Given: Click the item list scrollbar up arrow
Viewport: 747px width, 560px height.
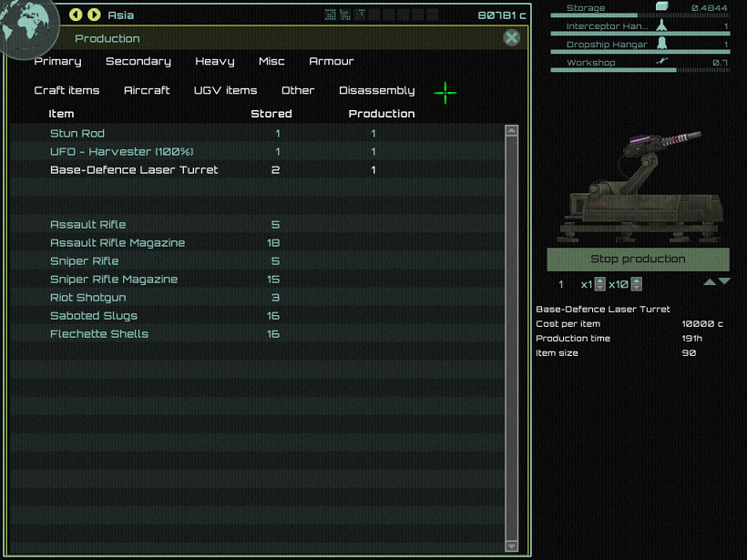Looking at the screenshot, I should [x=511, y=130].
